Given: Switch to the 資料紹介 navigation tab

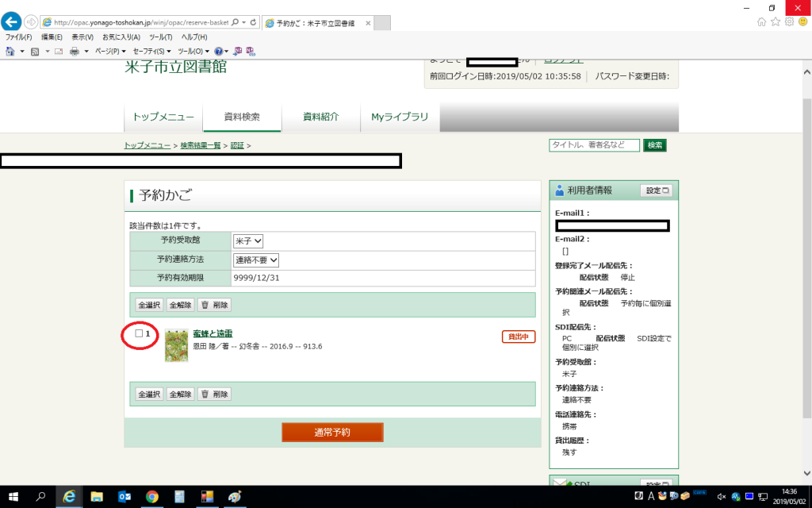Looking at the screenshot, I should [x=321, y=117].
